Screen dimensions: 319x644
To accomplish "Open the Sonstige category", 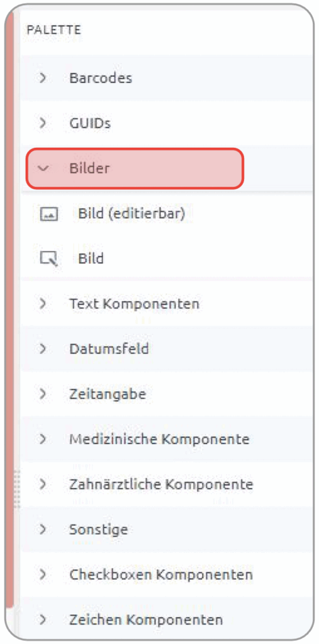I will pyautogui.click(x=167, y=530).
